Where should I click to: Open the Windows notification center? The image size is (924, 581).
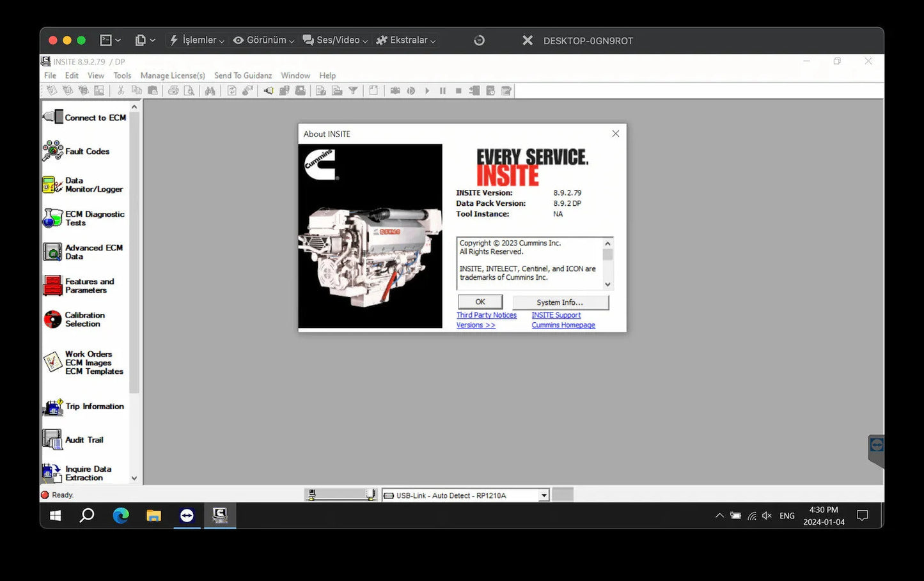(863, 516)
